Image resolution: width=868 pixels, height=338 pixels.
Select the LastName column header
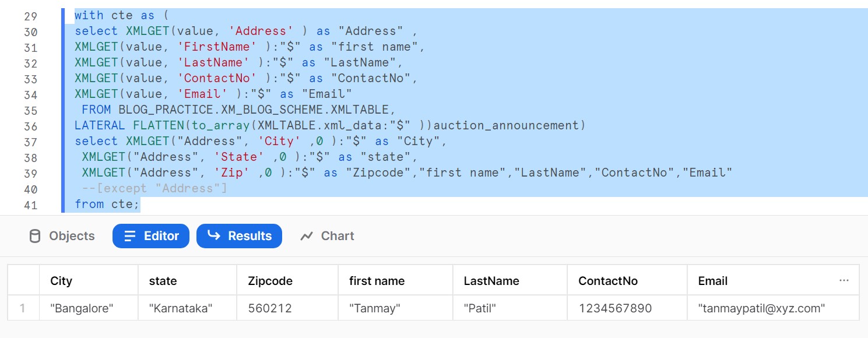click(491, 281)
